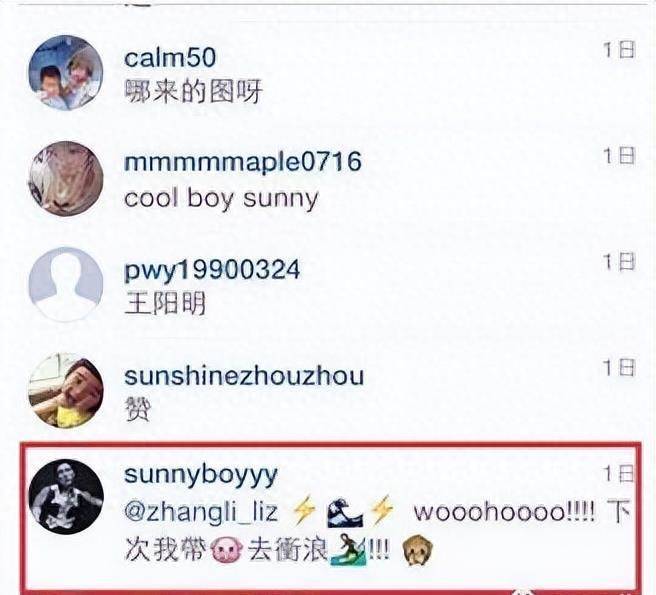This screenshot has height=595, width=656.
Task: Open pwy19900324's default silhouette avatar
Action: point(66,285)
